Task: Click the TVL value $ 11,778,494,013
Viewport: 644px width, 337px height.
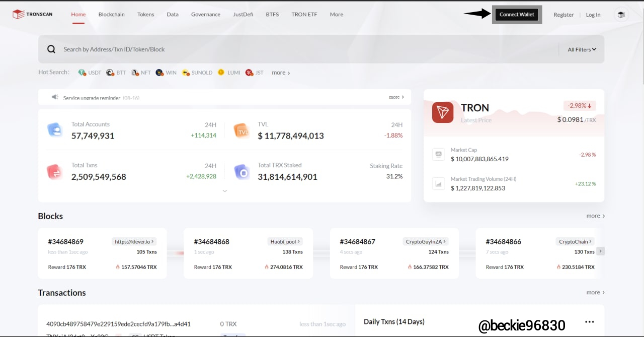Action: click(291, 136)
